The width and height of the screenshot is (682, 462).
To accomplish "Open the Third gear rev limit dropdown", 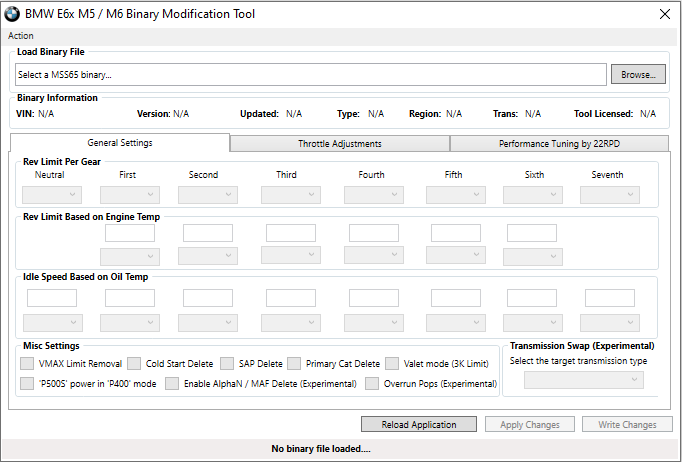I will [x=291, y=195].
